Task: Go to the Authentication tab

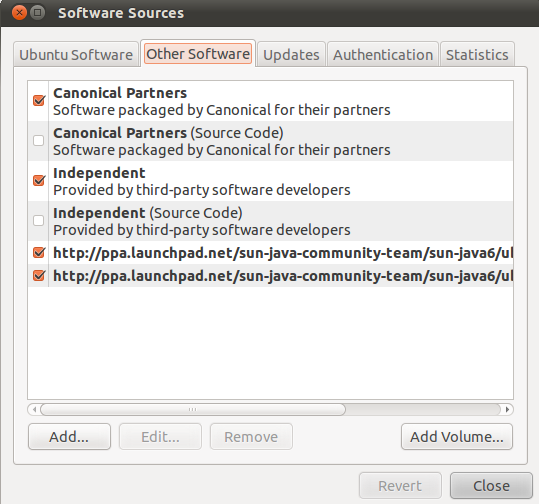Action: click(383, 55)
